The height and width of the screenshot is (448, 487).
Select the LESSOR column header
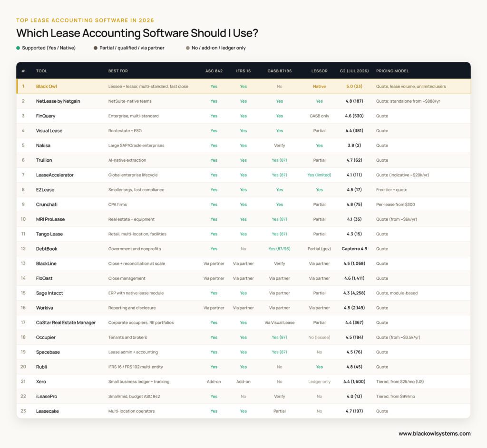pos(319,71)
